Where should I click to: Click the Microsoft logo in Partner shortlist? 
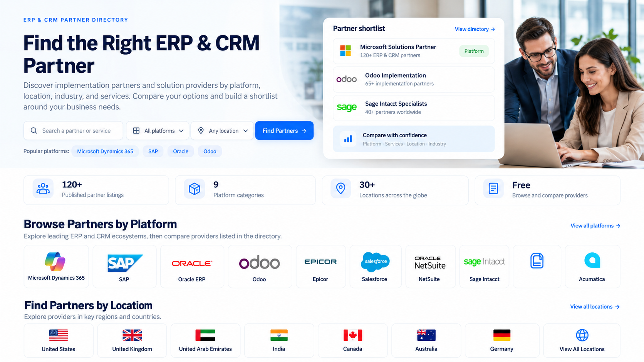345,51
